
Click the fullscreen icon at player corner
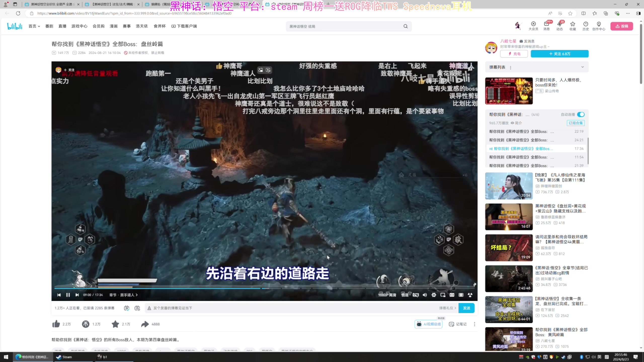(470, 295)
